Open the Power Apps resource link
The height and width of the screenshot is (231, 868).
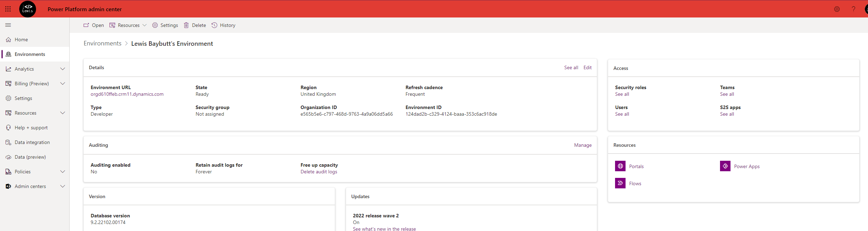(x=747, y=166)
